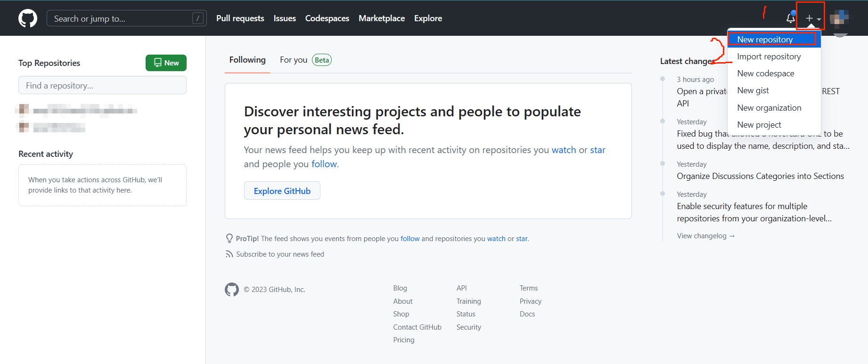This screenshot has width=868, height=364.
Task: Select New organization
Action: (x=774, y=108)
